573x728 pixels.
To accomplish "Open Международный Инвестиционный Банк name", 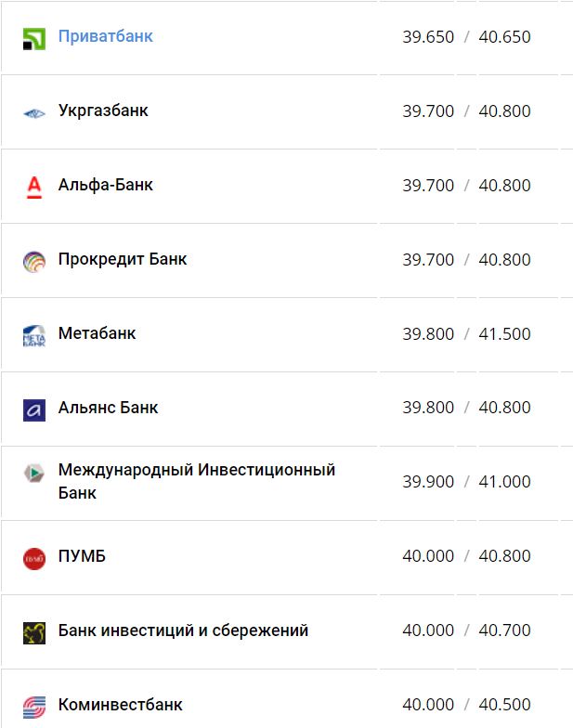I will [196, 481].
